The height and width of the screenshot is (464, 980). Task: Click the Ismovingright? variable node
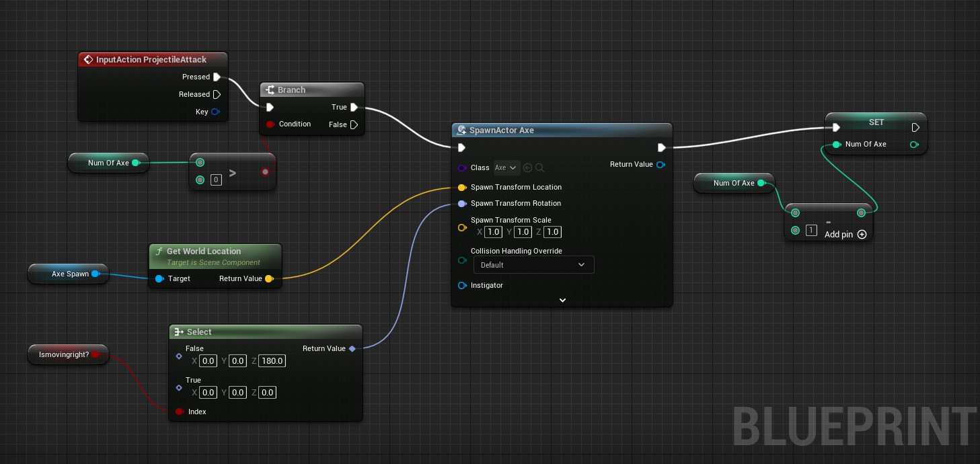coord(64,354)
